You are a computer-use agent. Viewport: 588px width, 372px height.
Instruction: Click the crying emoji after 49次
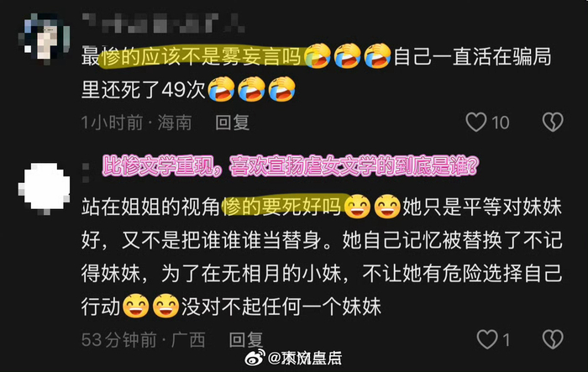click(221, 89)
